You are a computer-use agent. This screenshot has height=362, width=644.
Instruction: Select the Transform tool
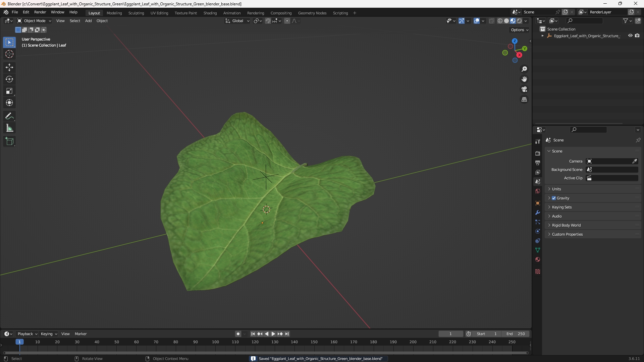[9, 103]
